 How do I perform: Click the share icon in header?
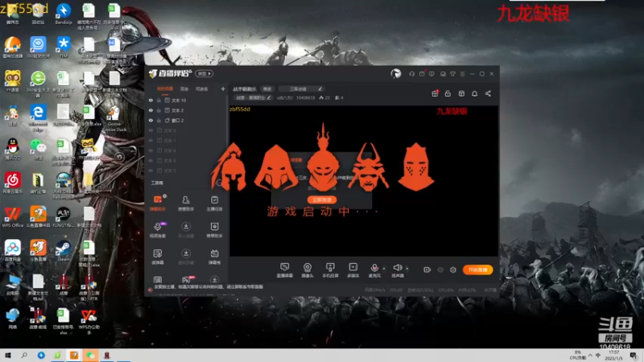(488, 93)
